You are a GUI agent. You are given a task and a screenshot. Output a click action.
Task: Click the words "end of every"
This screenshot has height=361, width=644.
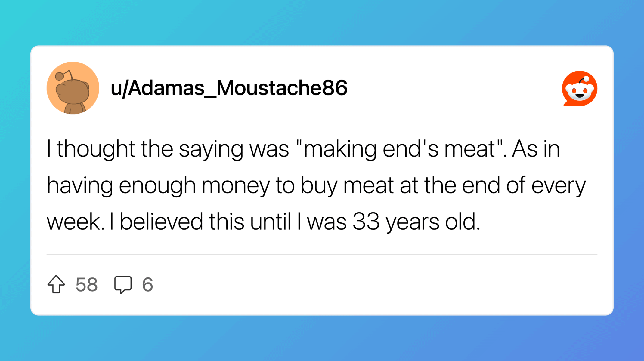[524, 185]
